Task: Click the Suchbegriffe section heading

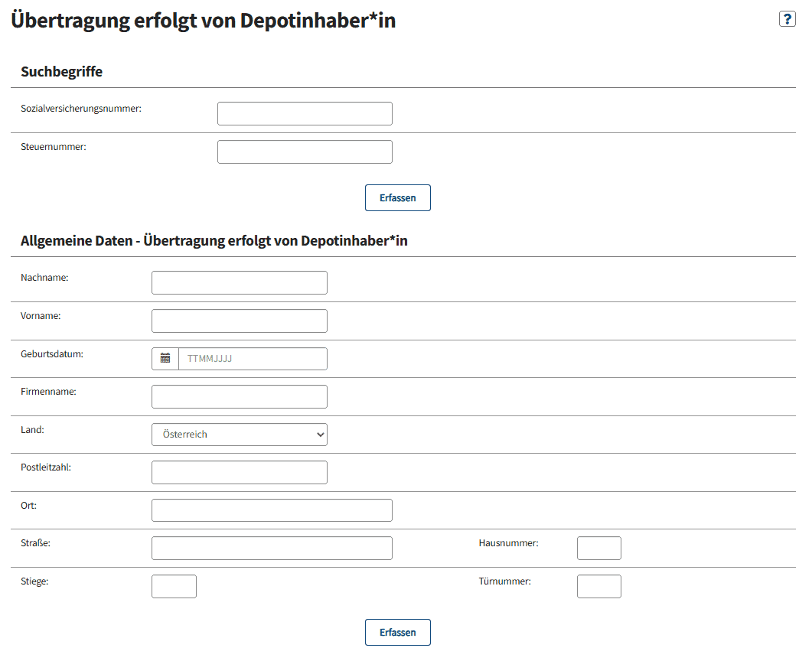Action: click(x=62, y=71)
